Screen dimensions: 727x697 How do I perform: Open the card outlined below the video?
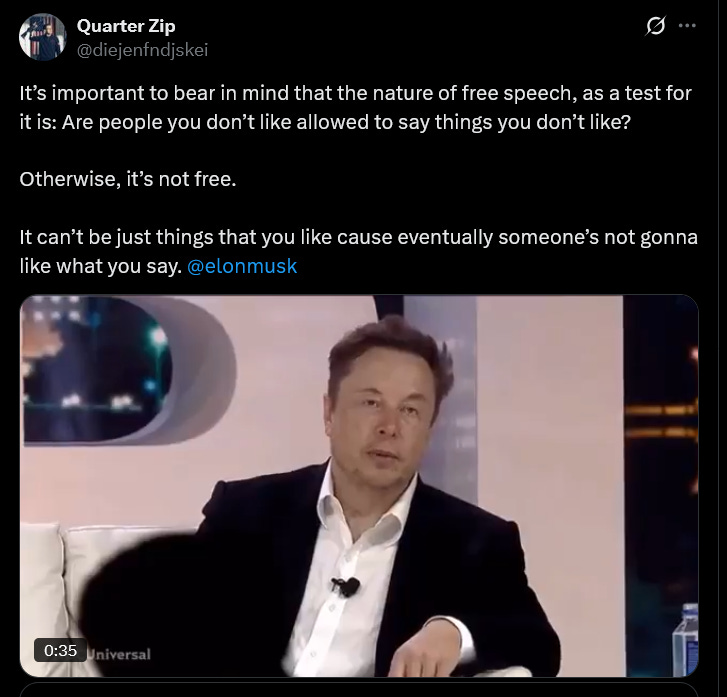(359, 690)
